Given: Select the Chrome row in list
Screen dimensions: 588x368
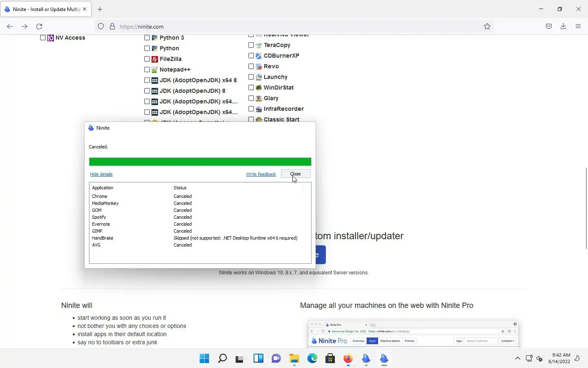Looking at the screenshot, I should pos(200,196).
